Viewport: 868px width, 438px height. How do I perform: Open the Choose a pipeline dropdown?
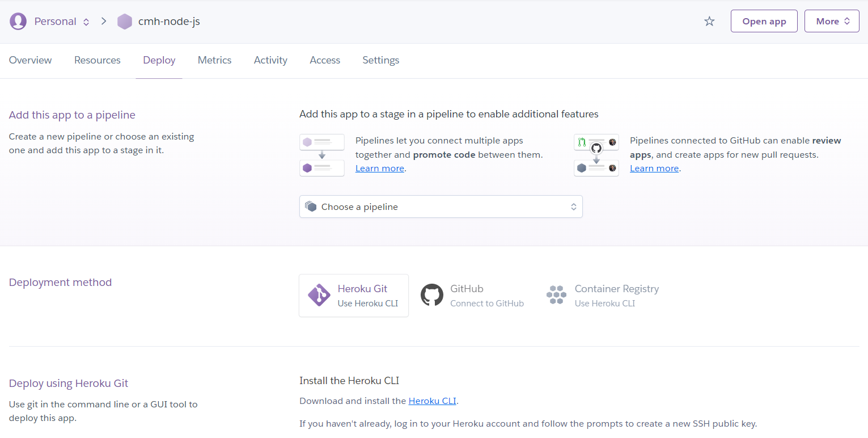pos(441,207)
